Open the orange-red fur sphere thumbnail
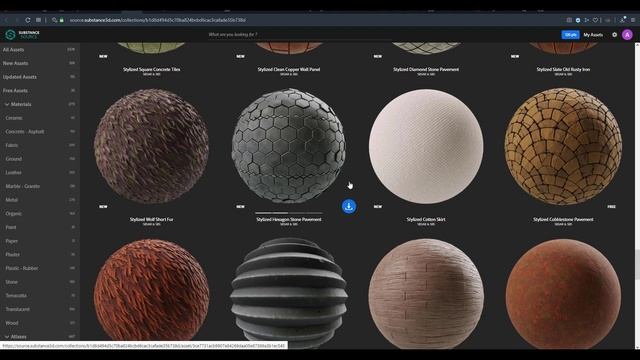Image resolution: width=640 pixels, height=360 pixels. click(x=151, y=293)
